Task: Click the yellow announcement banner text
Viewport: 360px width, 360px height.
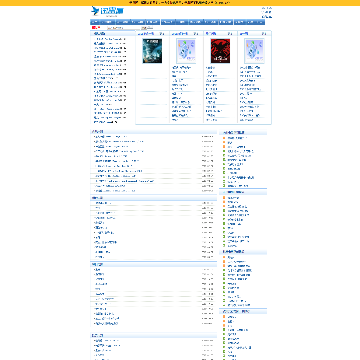Action: click(180, 3)
